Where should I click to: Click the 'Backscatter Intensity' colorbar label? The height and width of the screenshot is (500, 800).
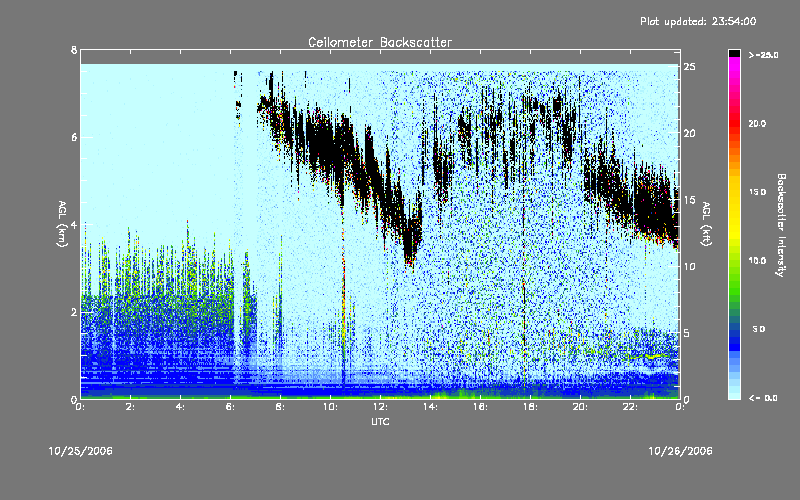point(781,225)
